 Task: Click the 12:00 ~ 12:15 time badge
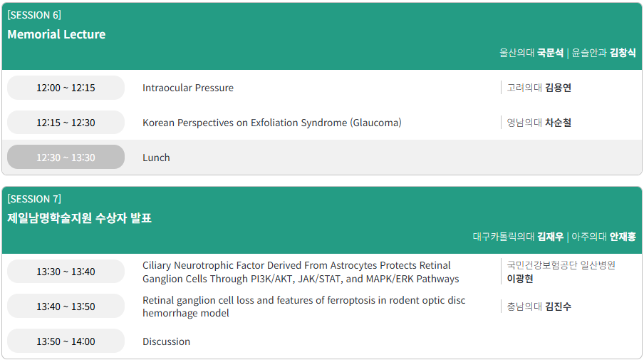pos(66,88)
